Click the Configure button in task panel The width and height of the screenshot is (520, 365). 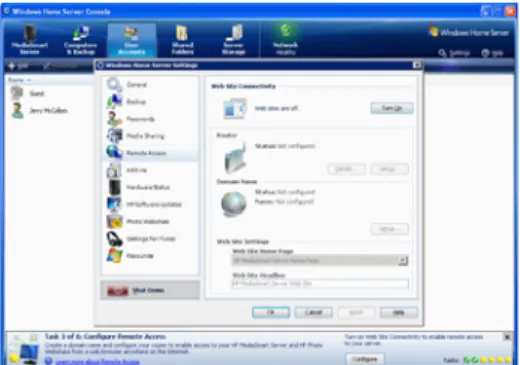coord(364,359)
